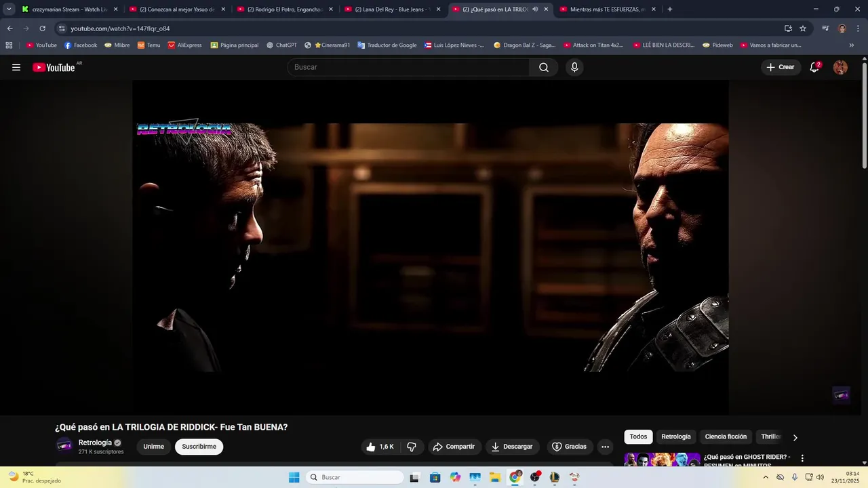Open the Facebook bookmark
This screenshot has width=868, height=488.
point(81,45)
